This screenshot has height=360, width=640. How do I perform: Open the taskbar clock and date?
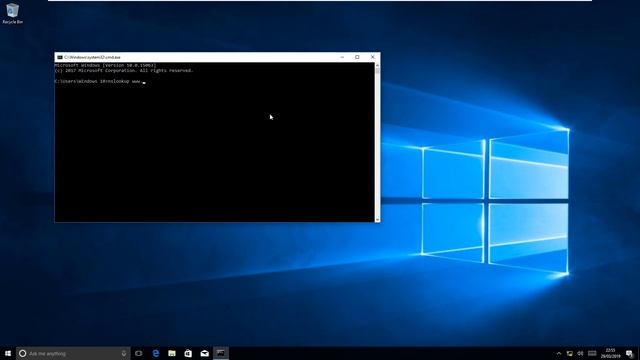pos(610,353)
